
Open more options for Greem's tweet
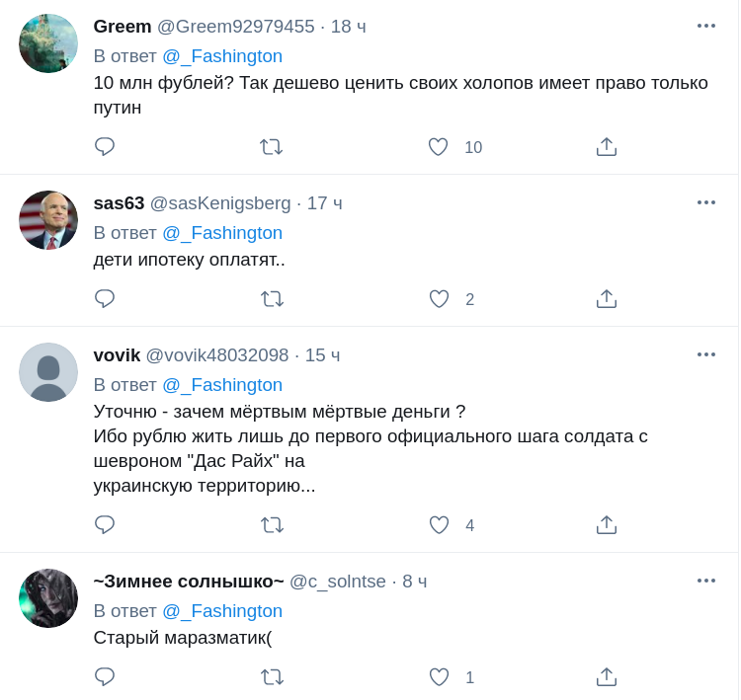705,26
